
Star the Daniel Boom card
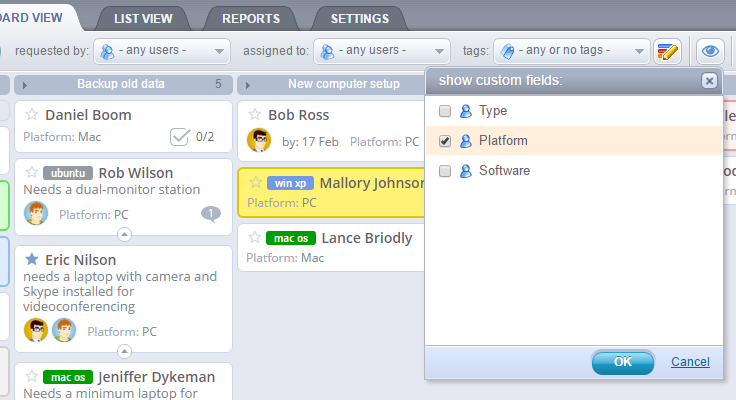(31, 114)
